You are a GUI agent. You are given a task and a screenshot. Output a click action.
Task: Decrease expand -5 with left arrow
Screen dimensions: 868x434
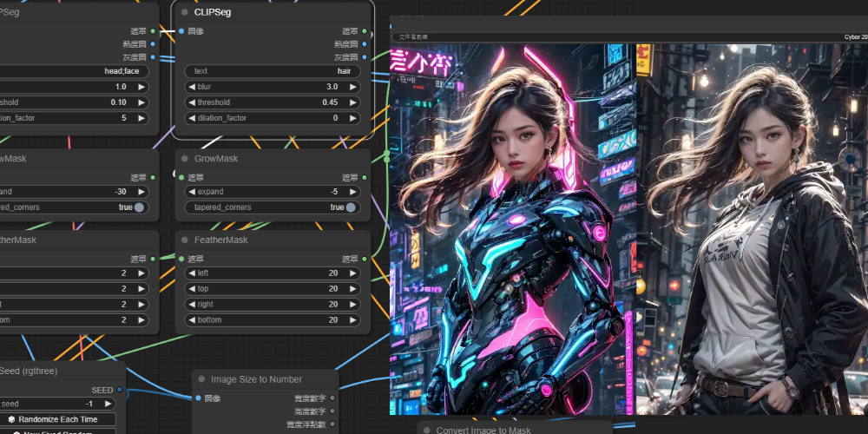[x=192, y=192]
